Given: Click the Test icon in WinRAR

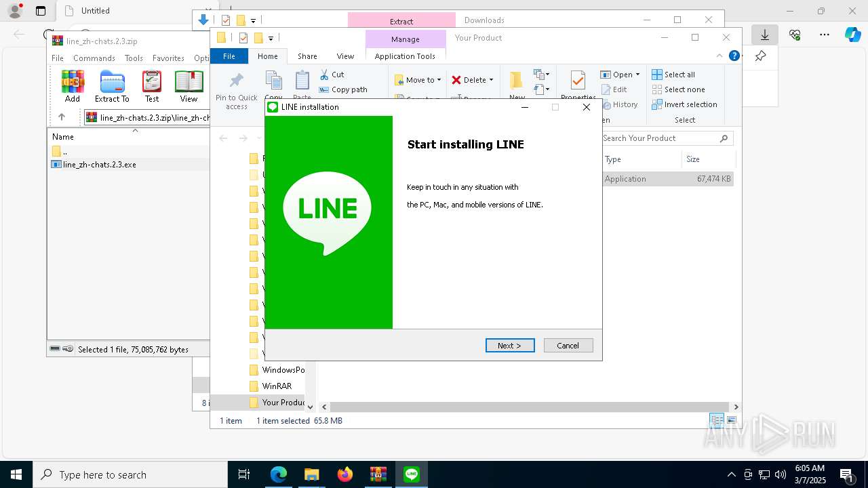Looking at the screenshot, I should click(152, 86).
